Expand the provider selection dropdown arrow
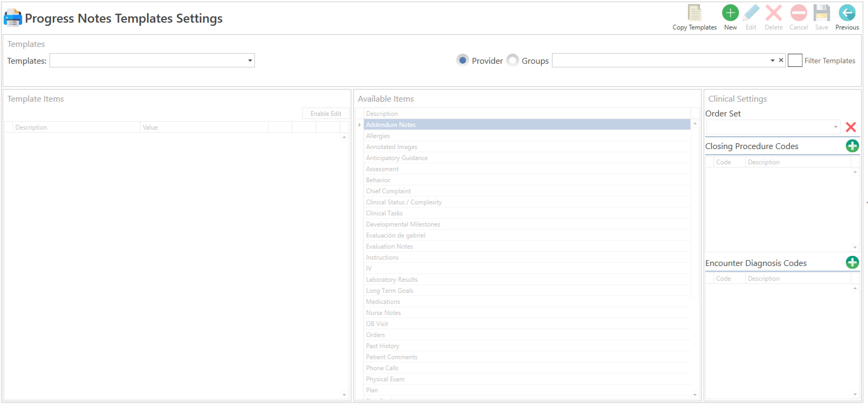The image size is (868, 405). [x=772, y=61]
